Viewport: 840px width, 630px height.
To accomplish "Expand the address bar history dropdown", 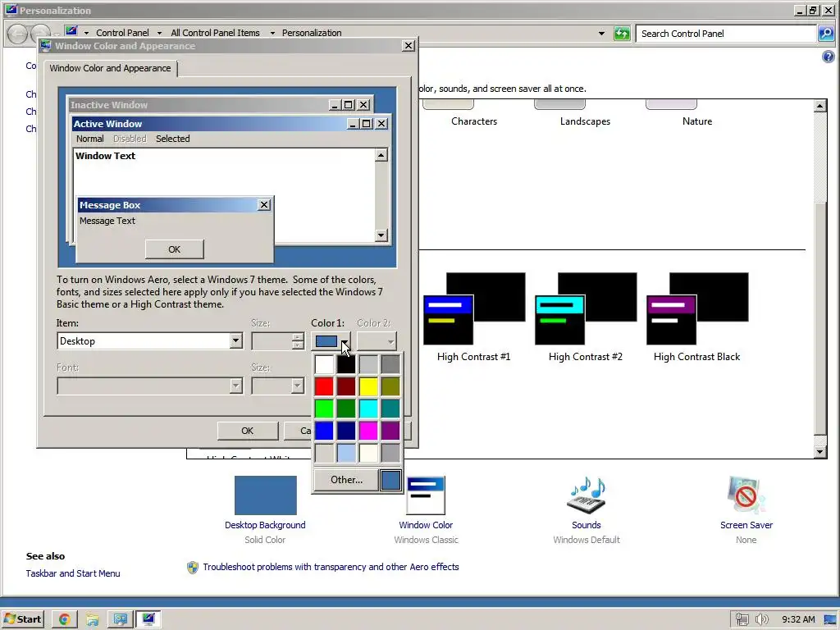I will point(601,33).
